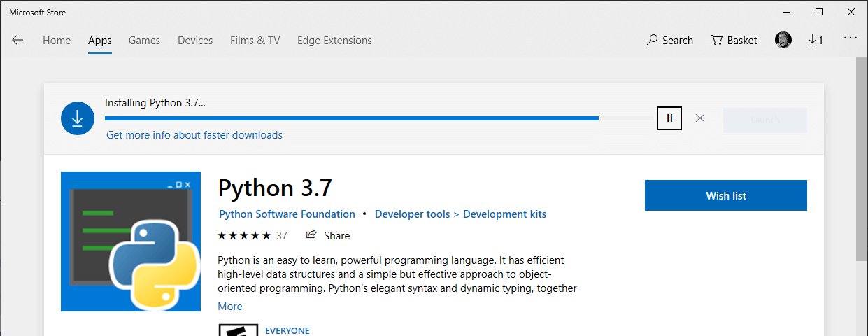Viewport: 868px width, 336px height.
Task: Switch to the Games tab
Action: [x=144, y=41]
